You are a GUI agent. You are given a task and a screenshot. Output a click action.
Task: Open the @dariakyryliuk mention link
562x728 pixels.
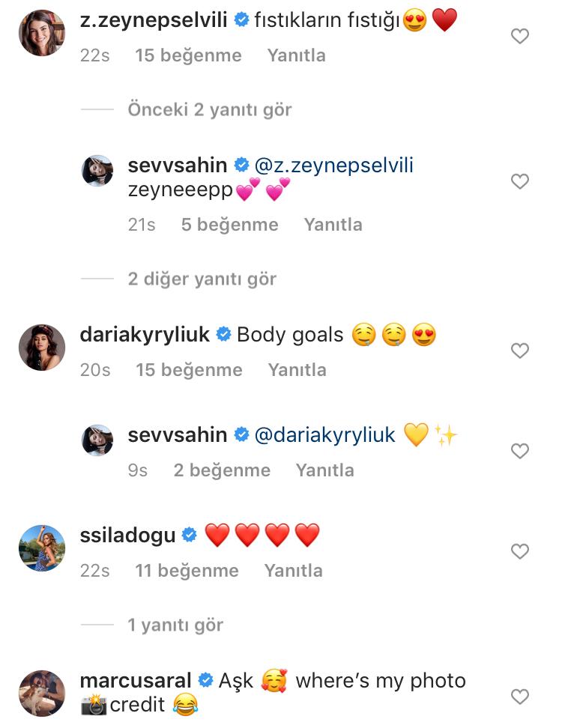click(x=324, y=435)
